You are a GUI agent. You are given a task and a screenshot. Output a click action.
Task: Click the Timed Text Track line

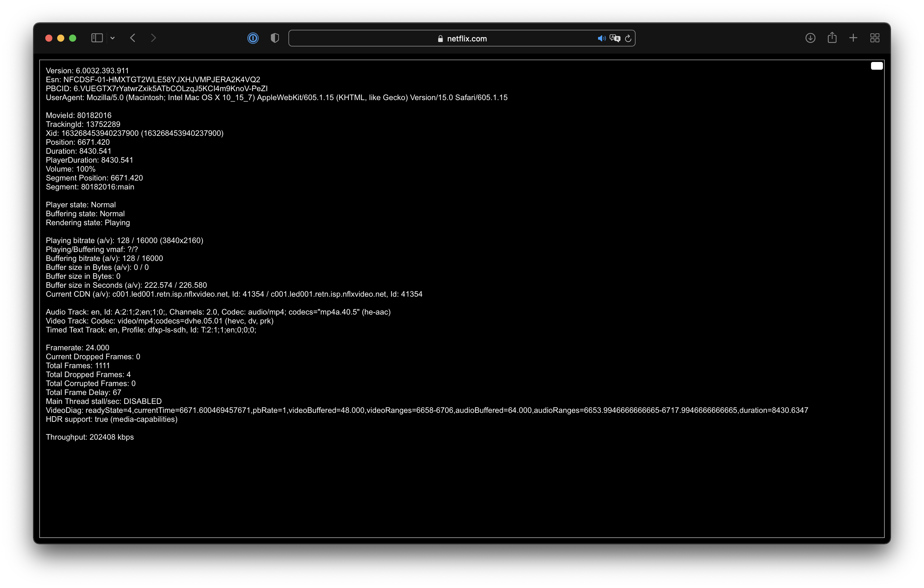click(x=151, y=329)
